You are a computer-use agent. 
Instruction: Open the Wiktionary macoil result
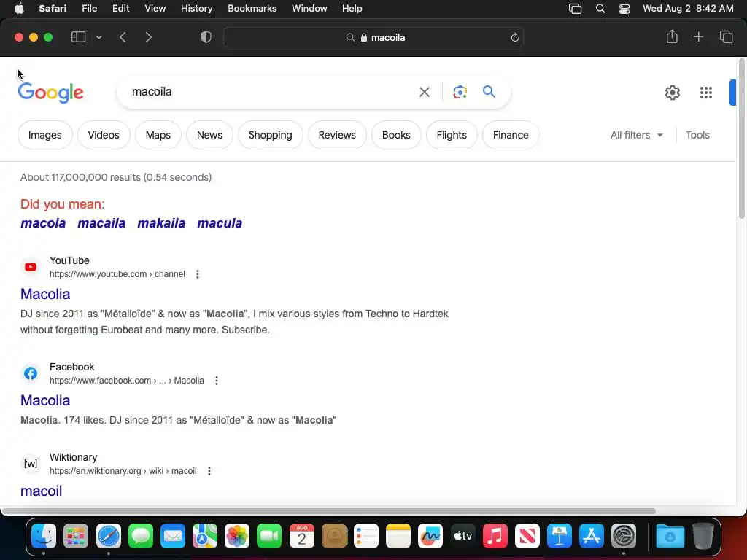[41, 491]
